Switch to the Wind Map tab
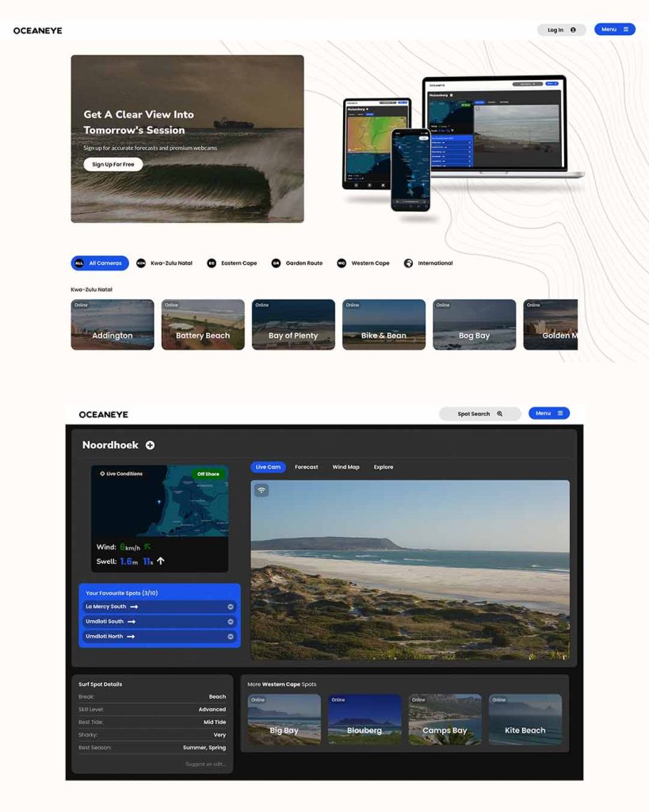Viewport: 649px width, 812px height. click(x=345, y=467)
